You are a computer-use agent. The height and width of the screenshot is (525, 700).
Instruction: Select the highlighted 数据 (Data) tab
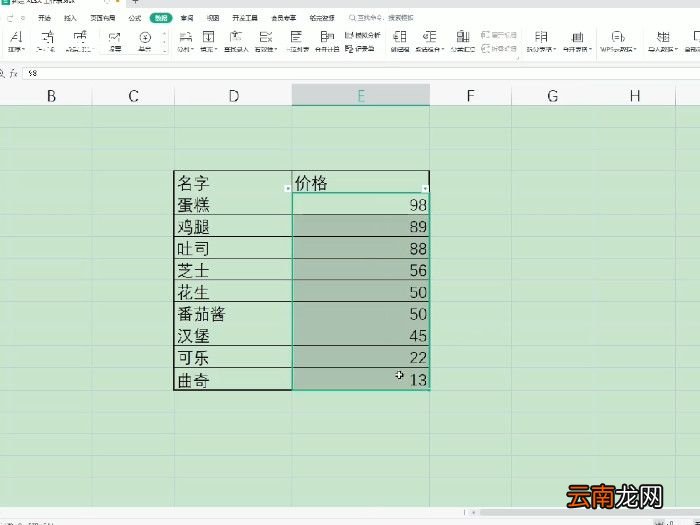pos(161,18)
